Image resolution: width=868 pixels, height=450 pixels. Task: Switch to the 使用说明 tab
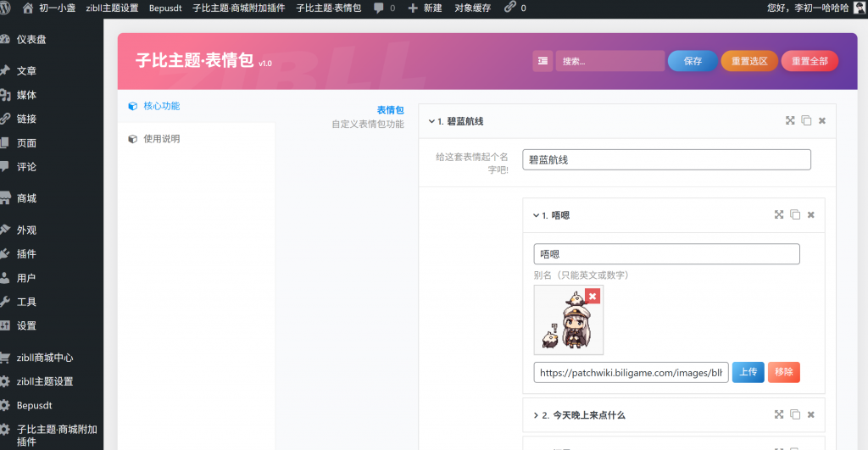coord(161,139)
